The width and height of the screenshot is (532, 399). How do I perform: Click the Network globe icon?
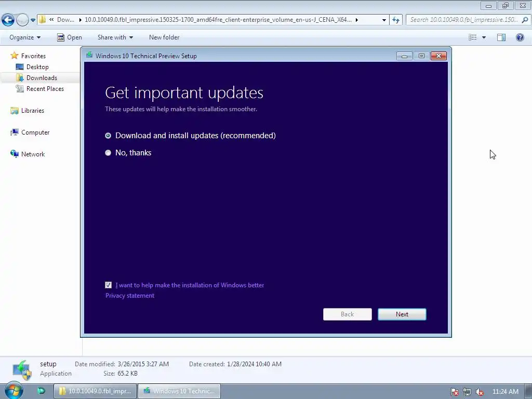(x=14, y=154)
